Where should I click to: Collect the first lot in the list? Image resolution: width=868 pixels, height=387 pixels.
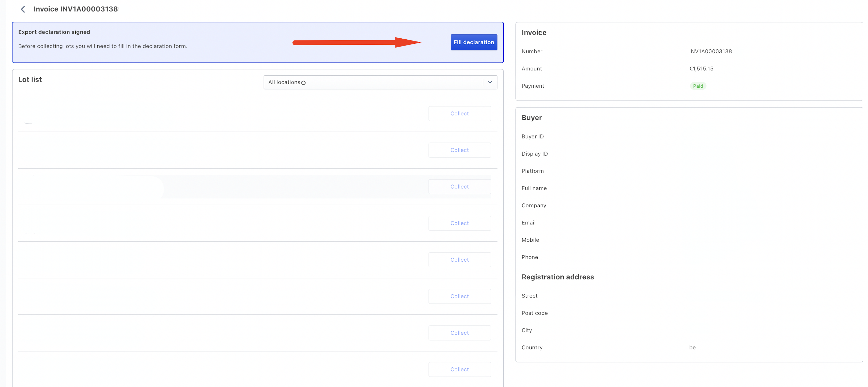[x=459, y=114]
